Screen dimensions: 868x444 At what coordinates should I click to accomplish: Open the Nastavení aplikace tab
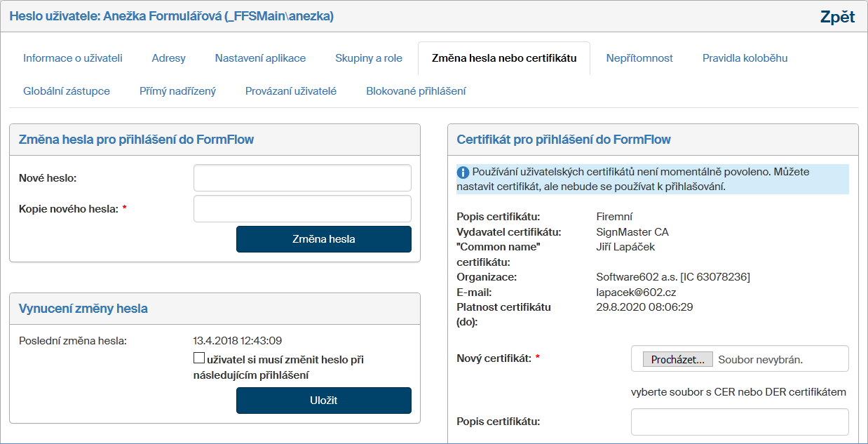260,58
